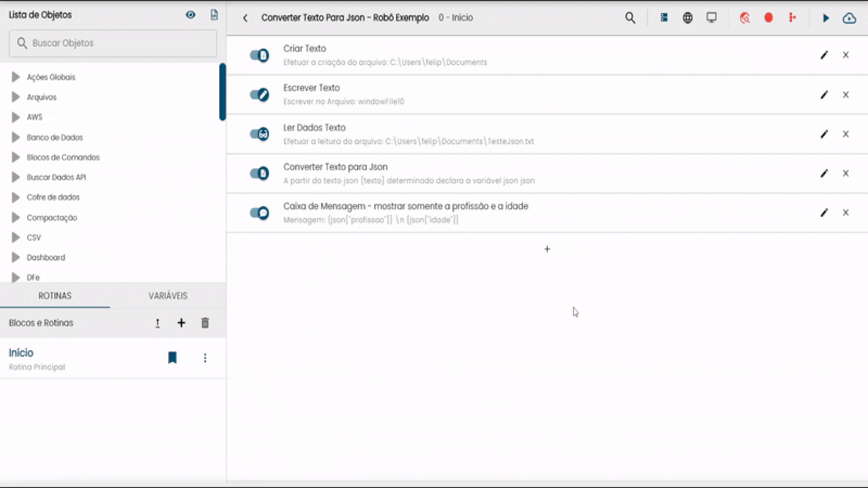
Task: Expand the Arquivos tree node
Action: [16, 97]
